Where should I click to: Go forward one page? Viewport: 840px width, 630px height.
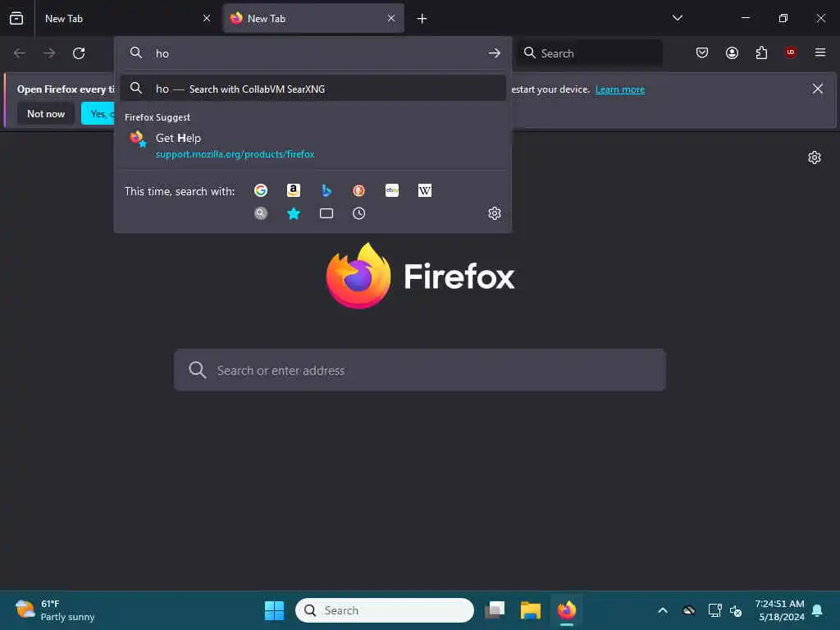(49, 53)
